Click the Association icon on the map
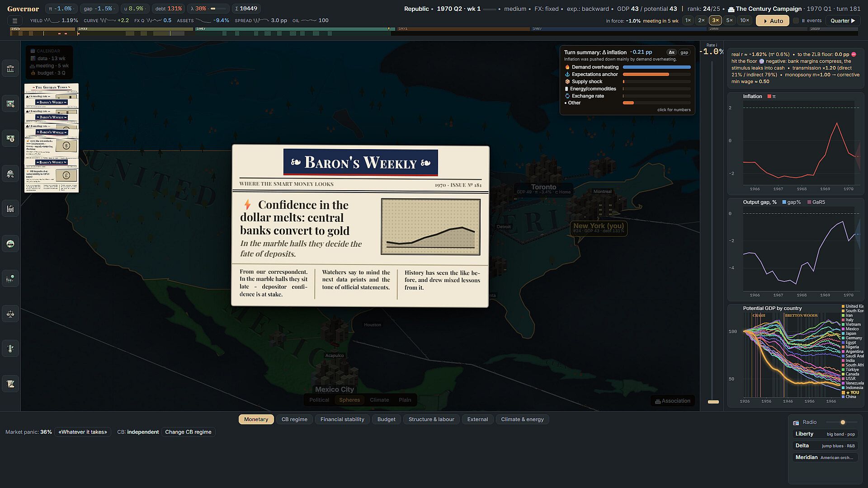This screenshot has width=868, height=488. [658, 401]
